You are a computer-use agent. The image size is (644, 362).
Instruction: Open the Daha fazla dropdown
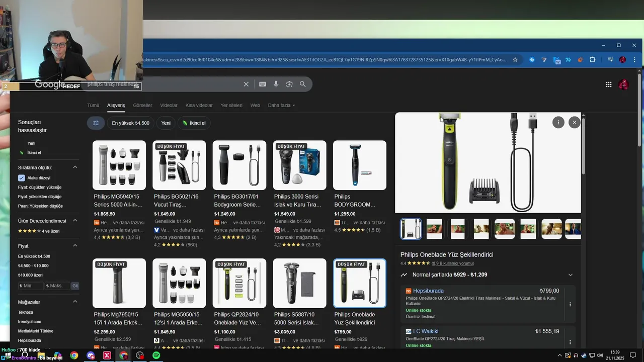(x=281, y=105)
